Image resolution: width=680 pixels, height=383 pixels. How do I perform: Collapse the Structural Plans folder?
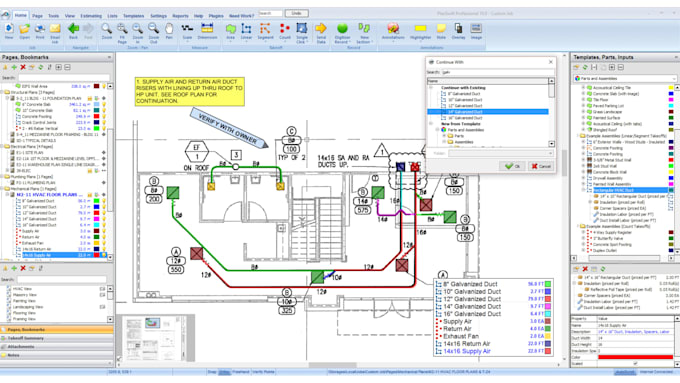(x=2, y=92)
